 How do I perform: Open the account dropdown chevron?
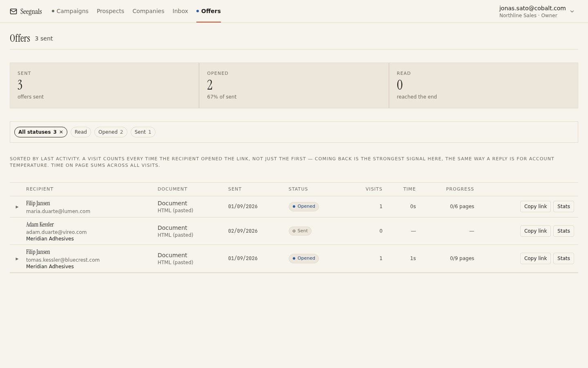click(572, 11)
